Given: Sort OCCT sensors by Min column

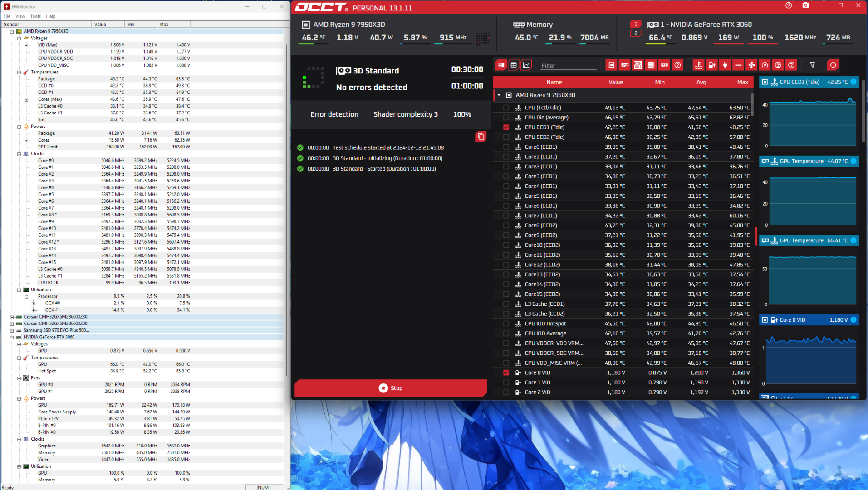Looking at the screenshot, I should pos(660,82).
